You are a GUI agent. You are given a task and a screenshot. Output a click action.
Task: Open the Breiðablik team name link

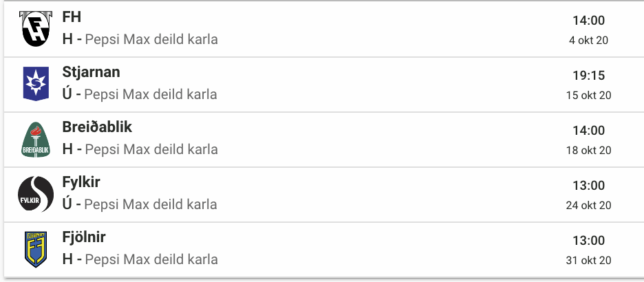97,127
